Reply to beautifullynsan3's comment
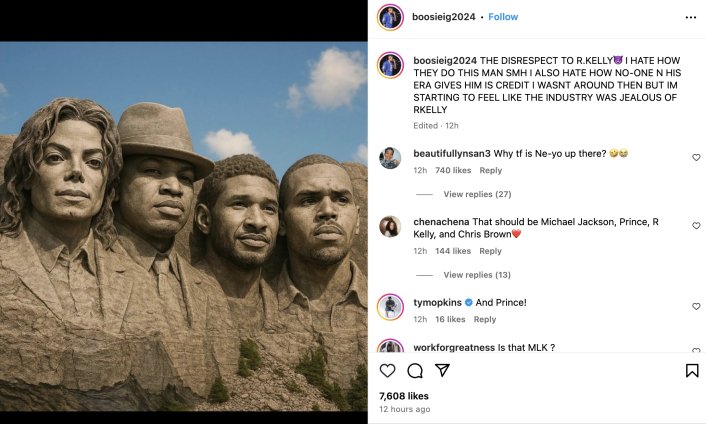The width and height of the screenshot is (706, 424). tap(490, 171)
